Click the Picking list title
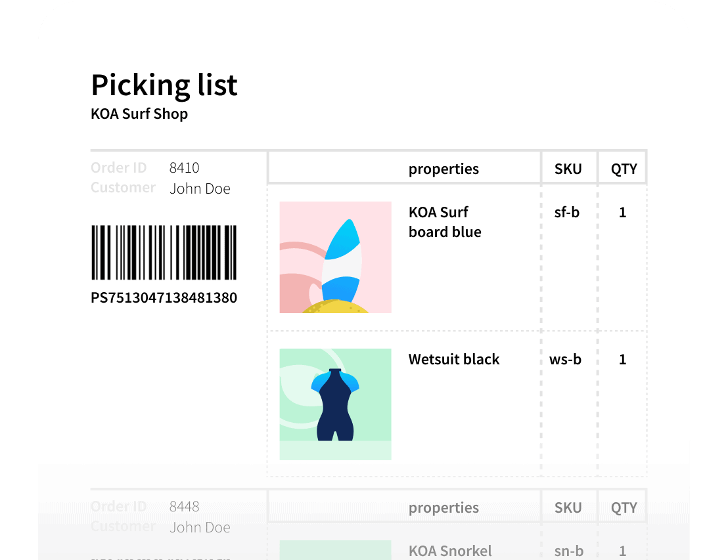Screen dimensions: 728x560 pos(164,85)
